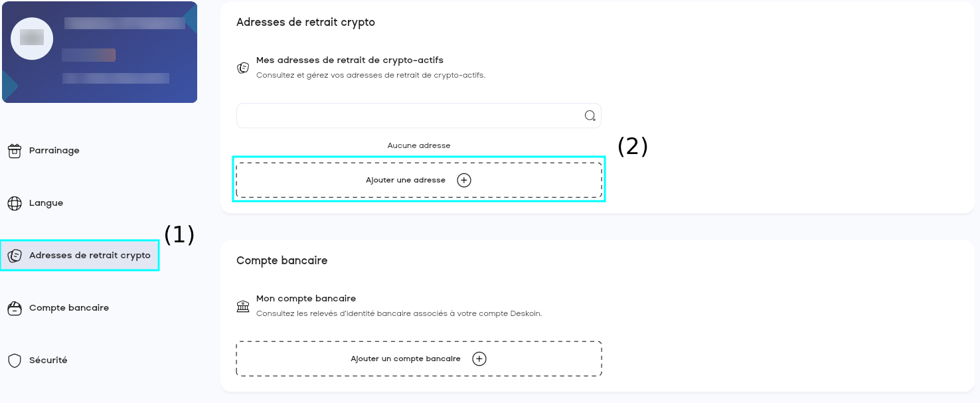
Task: Click the plus icon beside Ajouter un compte bancaire
Action: 479,359
